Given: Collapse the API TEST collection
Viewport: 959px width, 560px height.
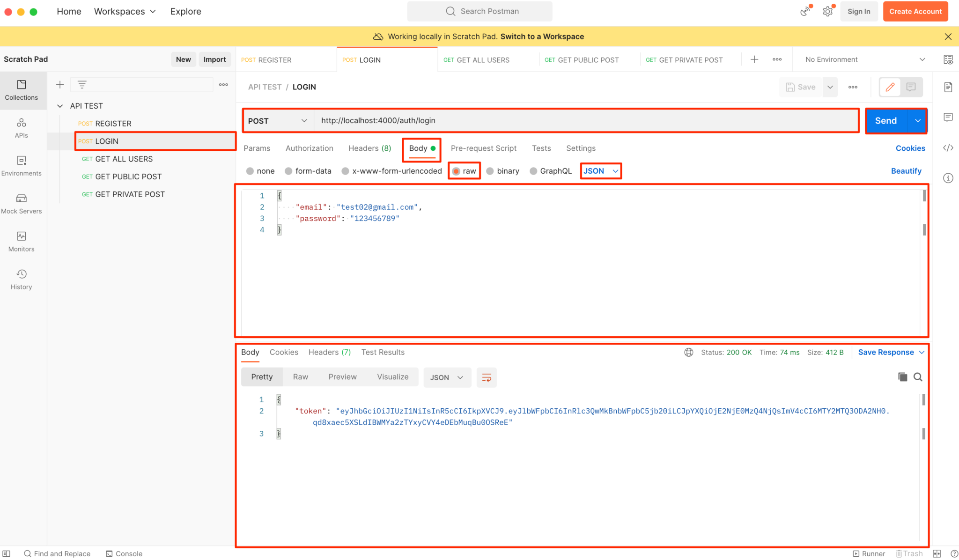Looking at the screenshot, I should (x=60, y=106).
